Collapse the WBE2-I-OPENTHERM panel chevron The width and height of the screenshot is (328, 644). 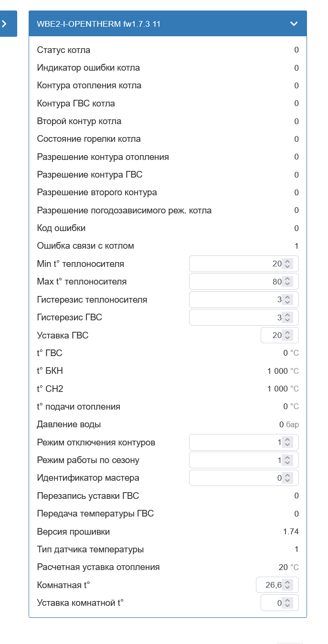pyautogui.click(x=294, y=23)
